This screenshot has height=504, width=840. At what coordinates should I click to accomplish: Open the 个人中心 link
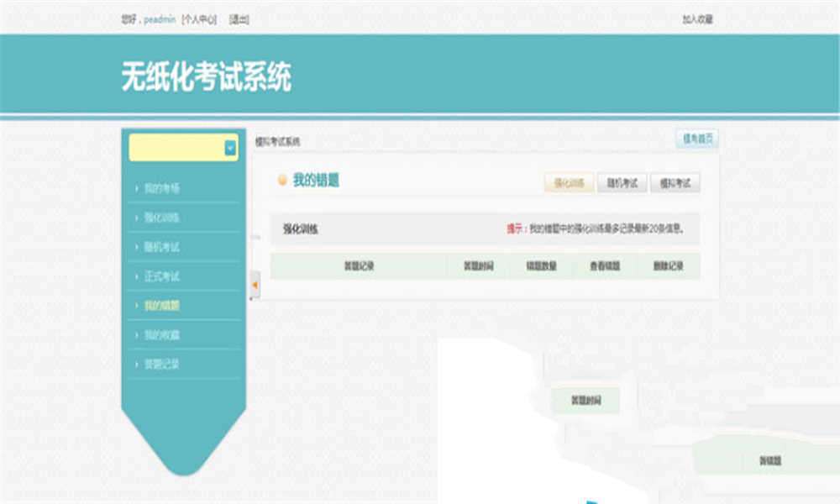pos(199,19)
